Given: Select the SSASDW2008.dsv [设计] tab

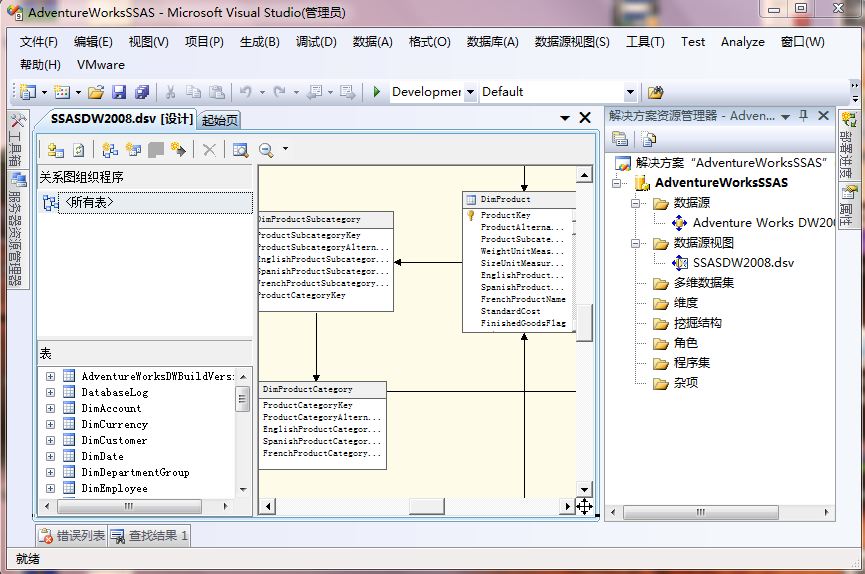Looking at the screenshot, I should [x=121, y=119].
